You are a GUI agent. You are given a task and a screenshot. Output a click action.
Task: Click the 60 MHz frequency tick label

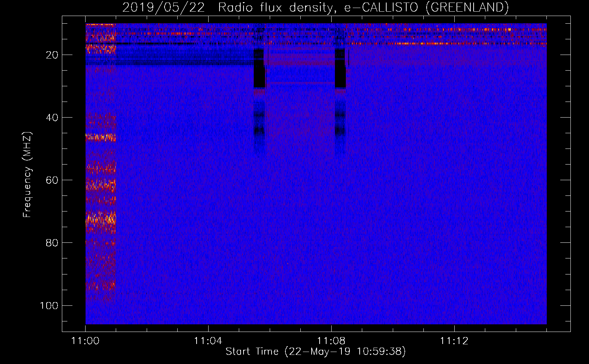click(52, 180)
